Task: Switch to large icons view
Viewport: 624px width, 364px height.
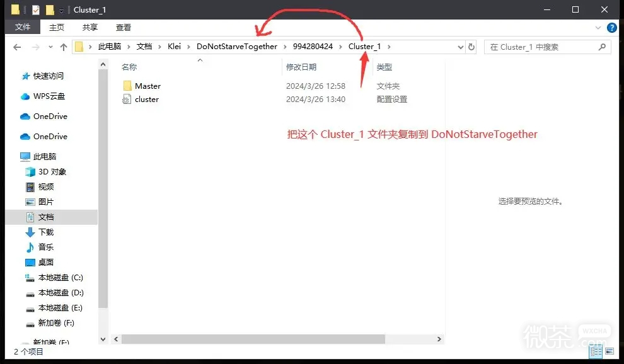Action: pyautogui.click(x=610, y=351)
